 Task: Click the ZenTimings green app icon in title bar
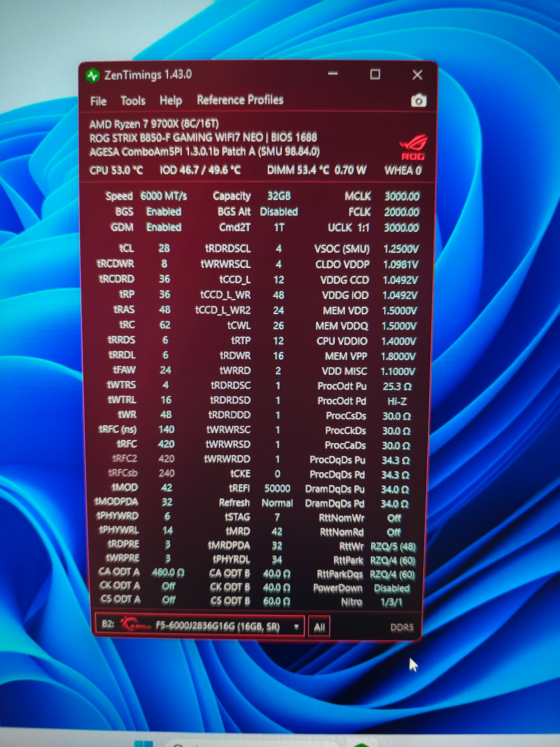[93, 76]
